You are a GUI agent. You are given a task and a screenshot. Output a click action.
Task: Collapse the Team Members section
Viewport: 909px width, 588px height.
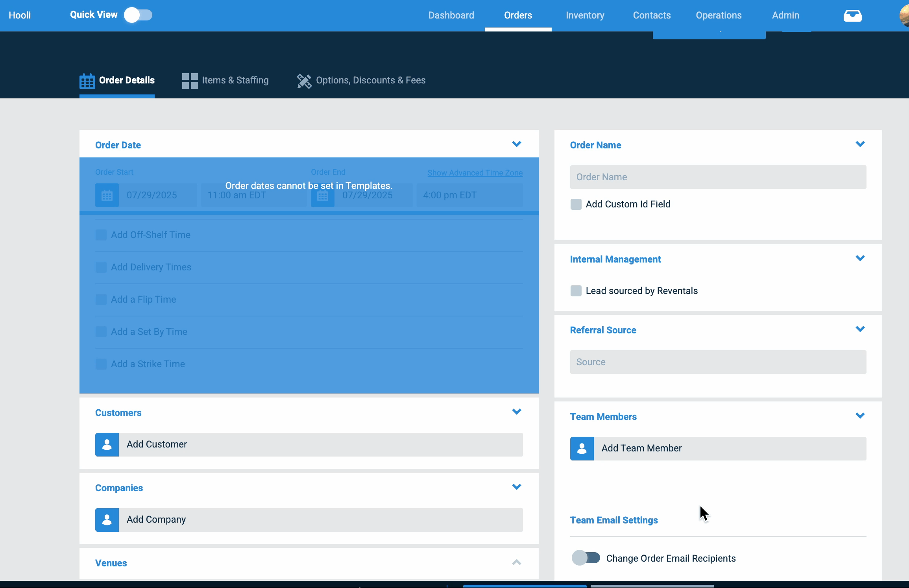(x=860, y=416)
